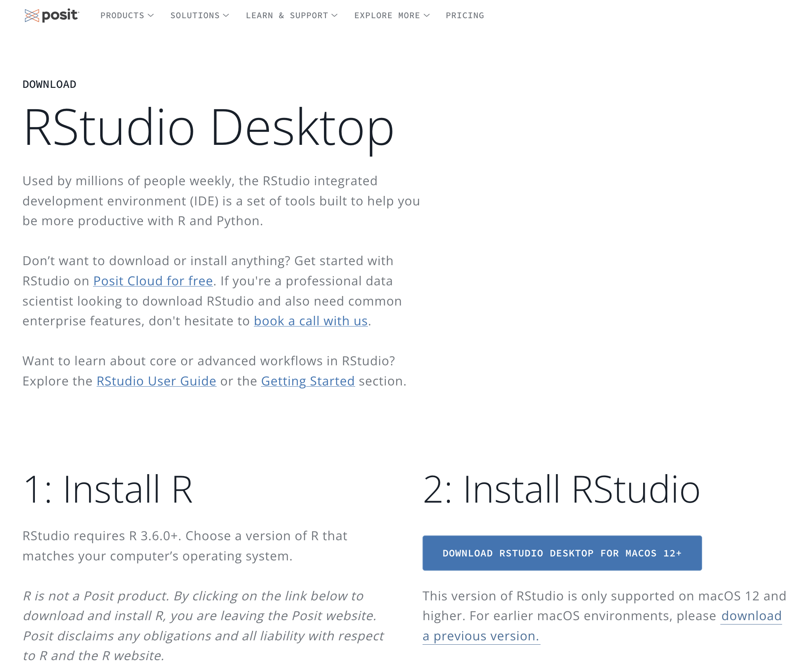
Task: Click the RStudio Desktop page heading
Action: (x=208, y=128)
